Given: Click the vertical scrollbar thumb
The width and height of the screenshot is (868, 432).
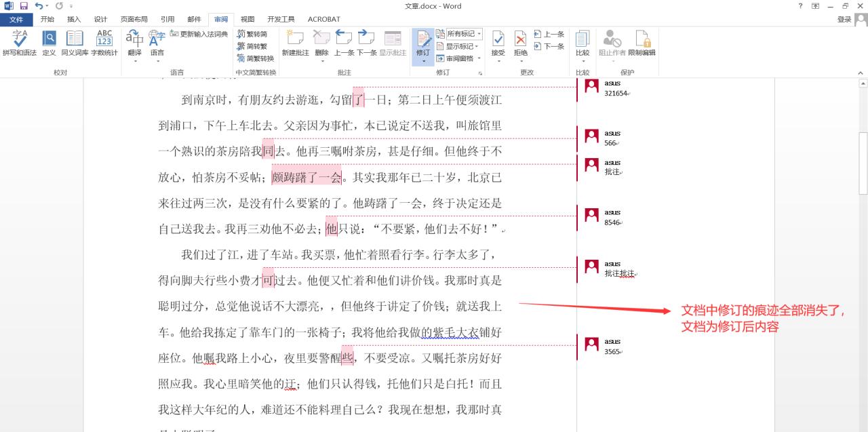Looking at the screenshot, I should tap(863, 163).
